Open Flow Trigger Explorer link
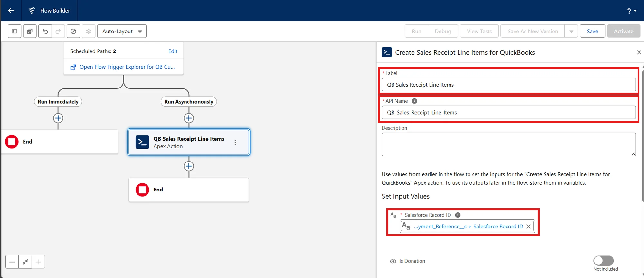The height and width of the screenshot is (278, 644). [127, 67]
